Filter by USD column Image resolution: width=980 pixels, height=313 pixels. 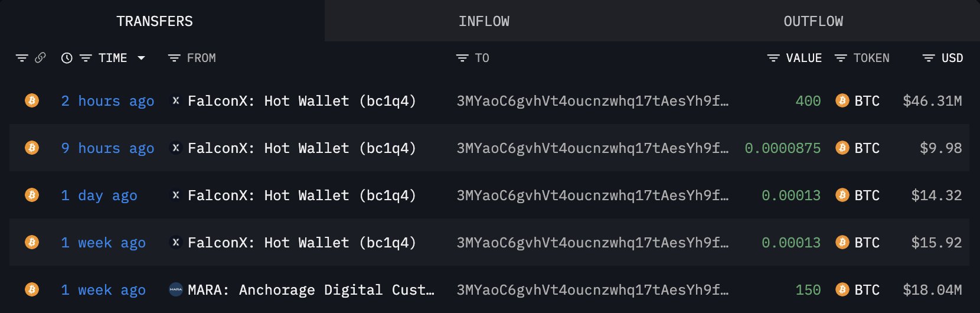click(x=929, y=58)
